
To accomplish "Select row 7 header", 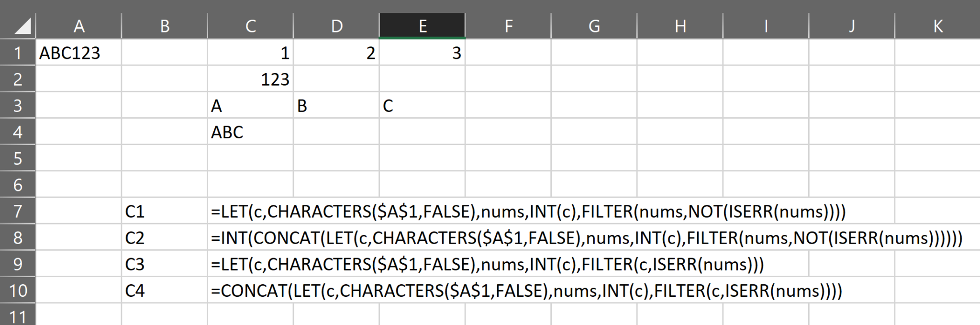I will coord(17,211).
